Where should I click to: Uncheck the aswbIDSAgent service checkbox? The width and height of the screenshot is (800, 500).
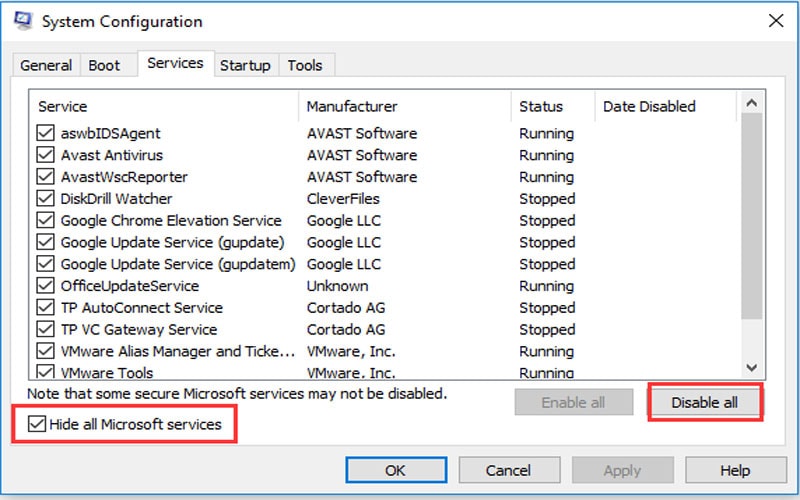coord(45,133)
